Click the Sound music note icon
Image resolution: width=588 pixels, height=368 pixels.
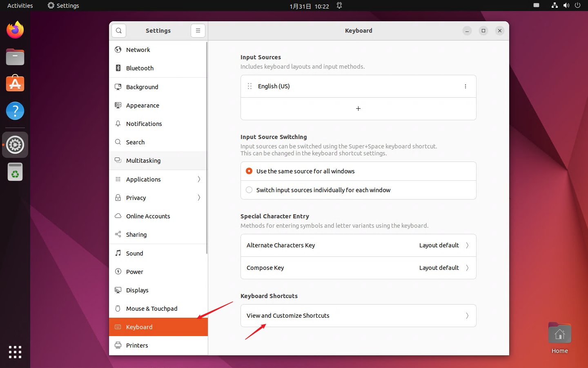click(x=118, y=253)
